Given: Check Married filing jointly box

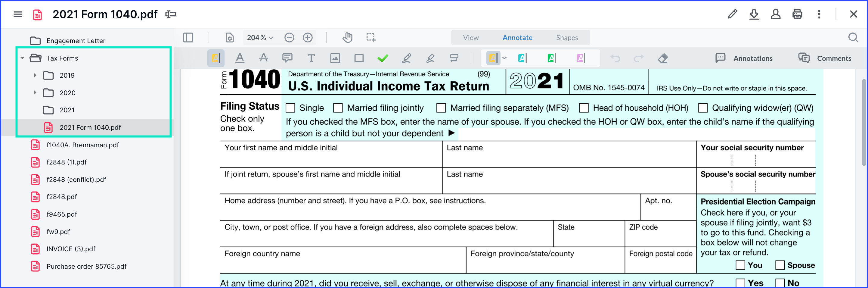Looking at the screenshot, I should click(338, 108).
